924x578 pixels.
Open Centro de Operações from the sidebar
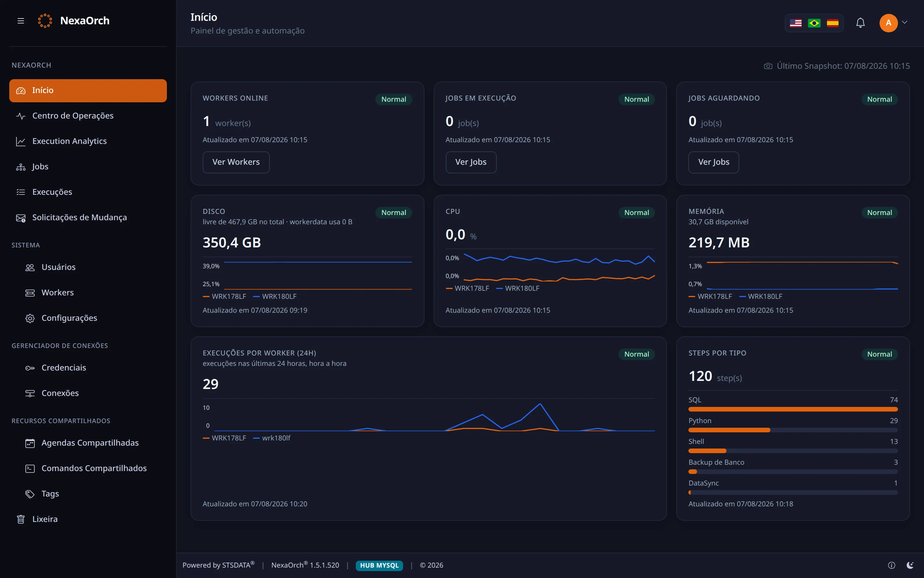click(x=88, y=116)
